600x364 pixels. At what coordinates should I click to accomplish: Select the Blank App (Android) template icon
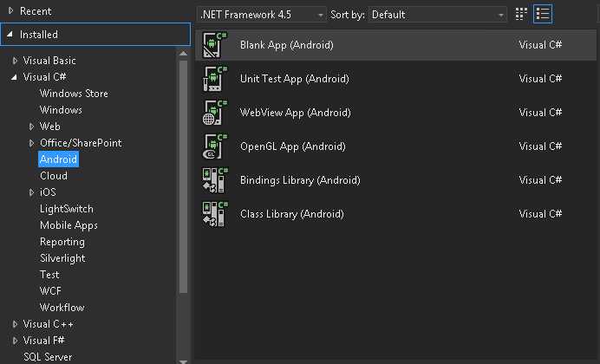[215, 45]
